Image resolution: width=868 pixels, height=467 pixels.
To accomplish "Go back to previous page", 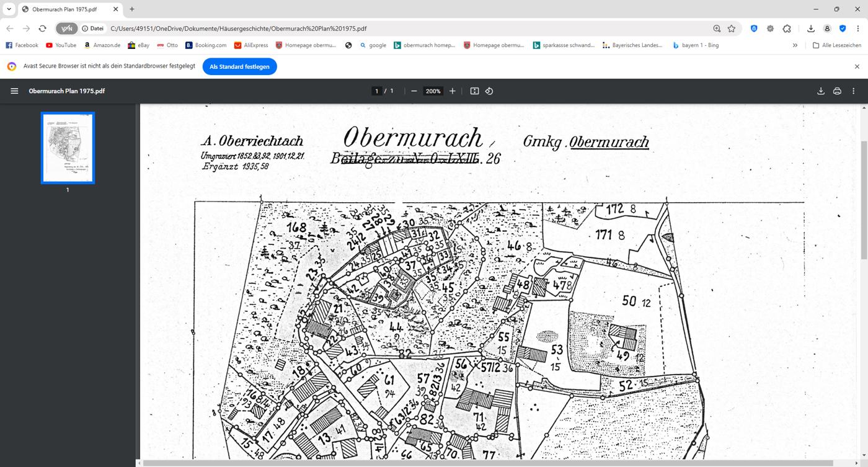I will point(10,29).
